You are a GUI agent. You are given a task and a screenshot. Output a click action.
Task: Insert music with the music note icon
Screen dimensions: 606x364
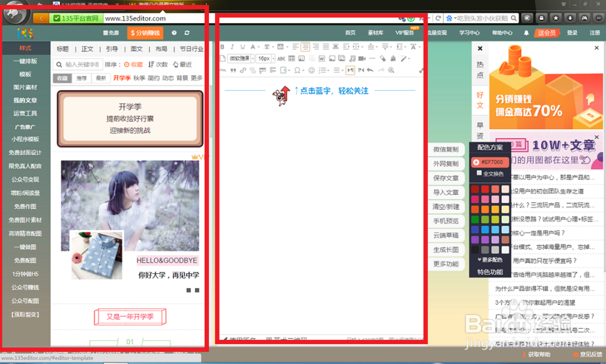pyautogui.click(x=352, y=59)
